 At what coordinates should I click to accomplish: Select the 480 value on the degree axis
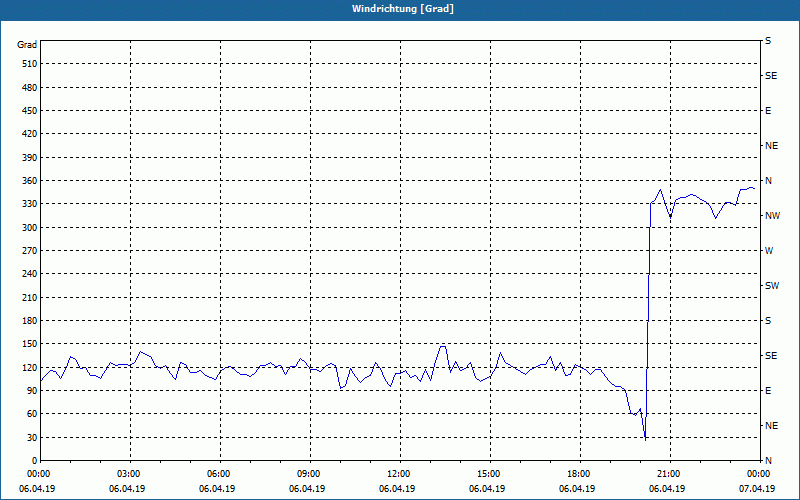click(x=30, y=87)
